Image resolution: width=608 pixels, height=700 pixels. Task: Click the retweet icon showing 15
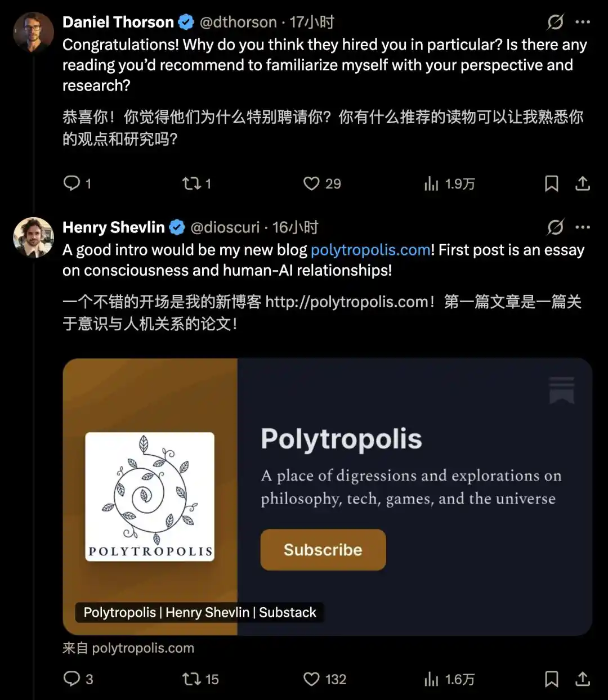[192, 679]
